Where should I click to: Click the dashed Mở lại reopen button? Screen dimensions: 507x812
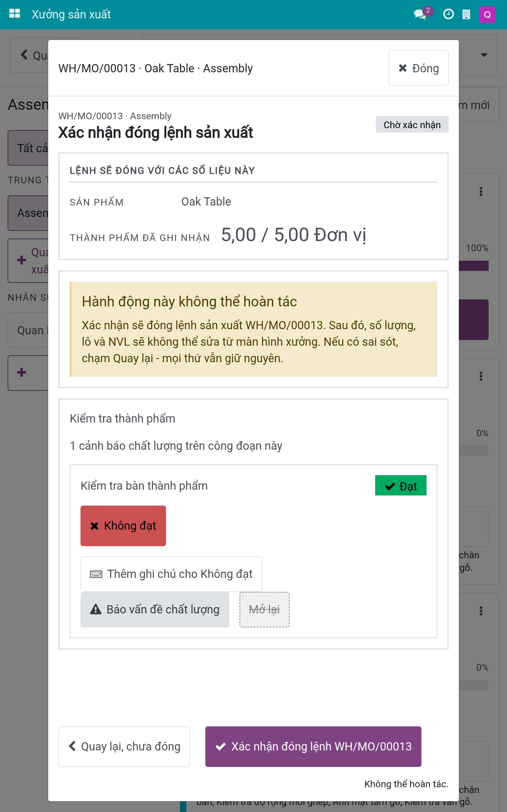pyautogui.click(x=264, y=609)
